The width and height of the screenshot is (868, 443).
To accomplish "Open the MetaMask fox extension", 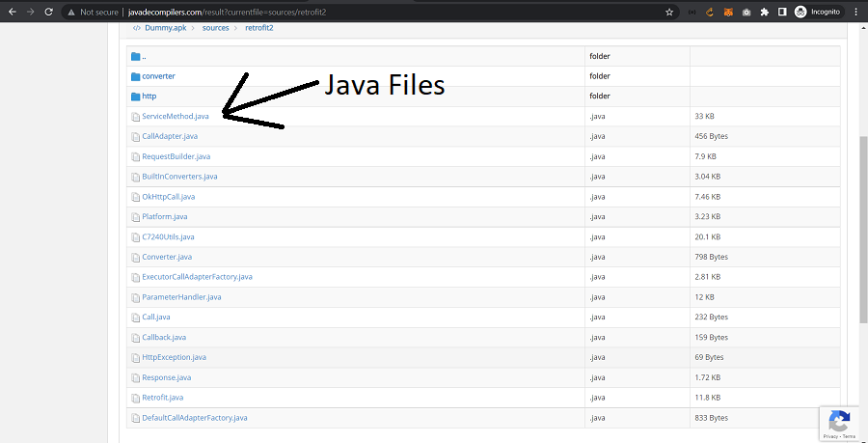I will pyautogui.click(x=729, y=12).
